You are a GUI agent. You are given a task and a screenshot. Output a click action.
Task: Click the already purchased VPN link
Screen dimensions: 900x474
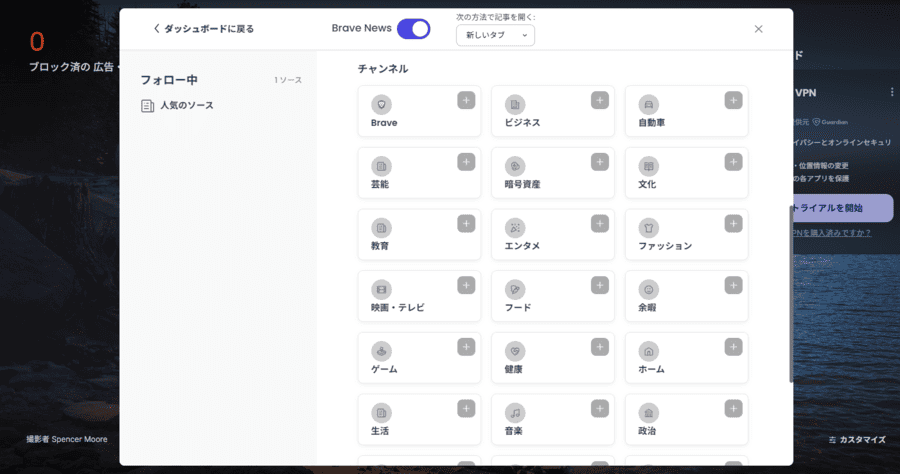pos(832,233)
